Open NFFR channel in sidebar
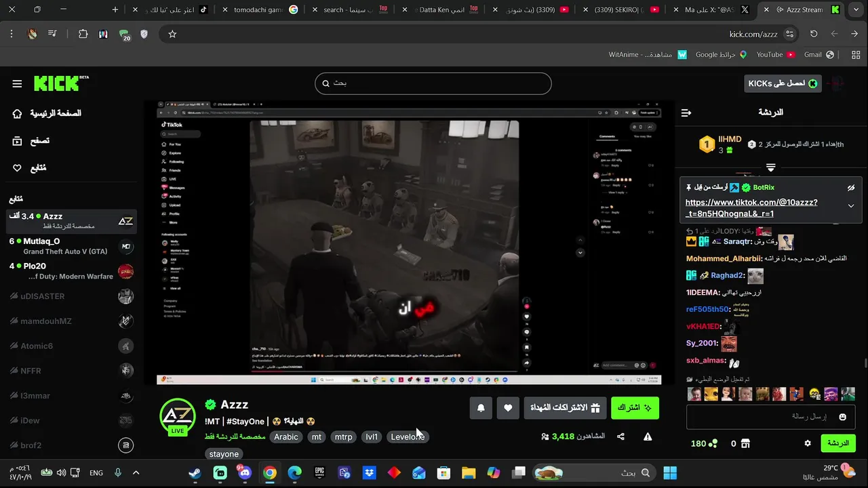 coord(71,371)
